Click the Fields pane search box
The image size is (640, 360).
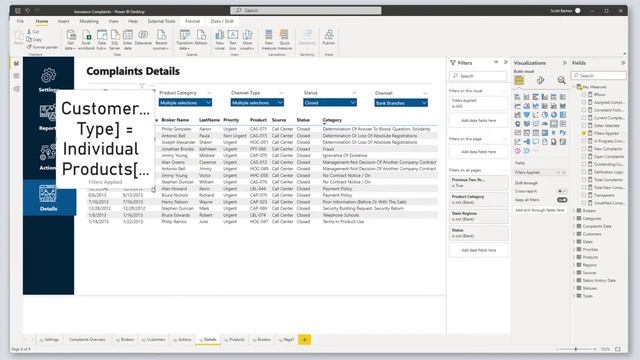click(598, 76)
